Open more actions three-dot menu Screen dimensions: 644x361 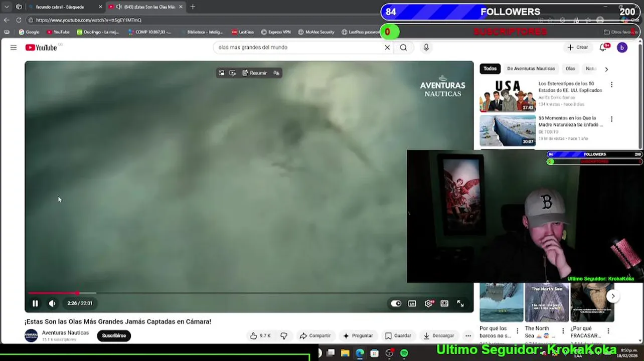tap(468, 336)
